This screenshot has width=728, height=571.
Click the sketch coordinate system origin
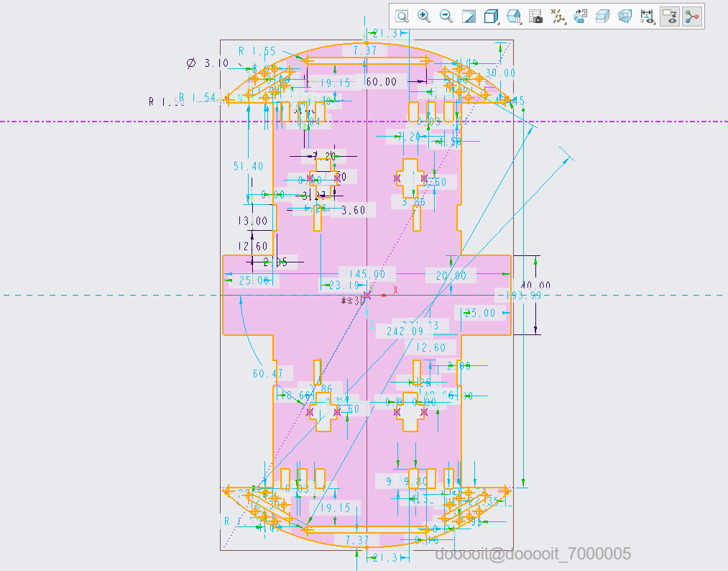coord(367,295)
